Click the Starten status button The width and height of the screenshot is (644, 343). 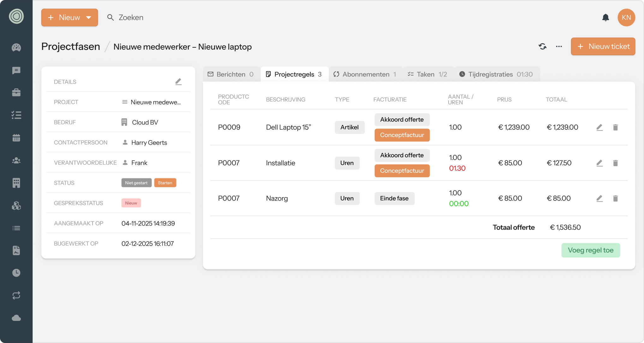point(165,183)
